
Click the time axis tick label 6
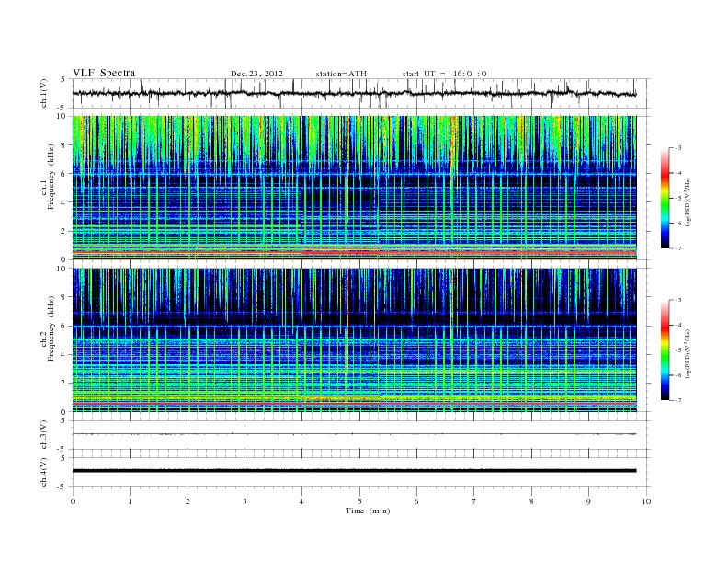click(x=417, y=501)
